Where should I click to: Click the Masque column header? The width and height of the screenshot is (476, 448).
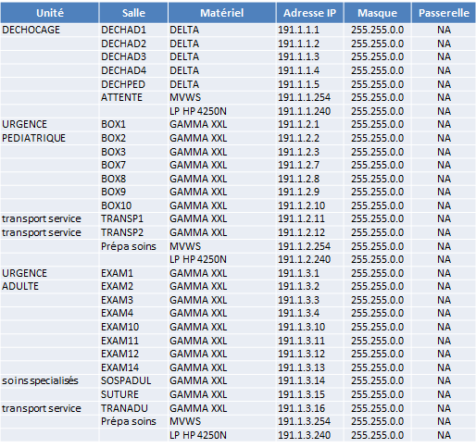click(x=377, y=13)
